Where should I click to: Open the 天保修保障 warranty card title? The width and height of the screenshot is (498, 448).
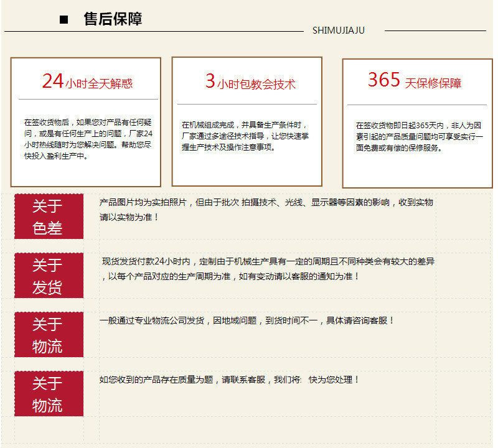coord(433,83)
